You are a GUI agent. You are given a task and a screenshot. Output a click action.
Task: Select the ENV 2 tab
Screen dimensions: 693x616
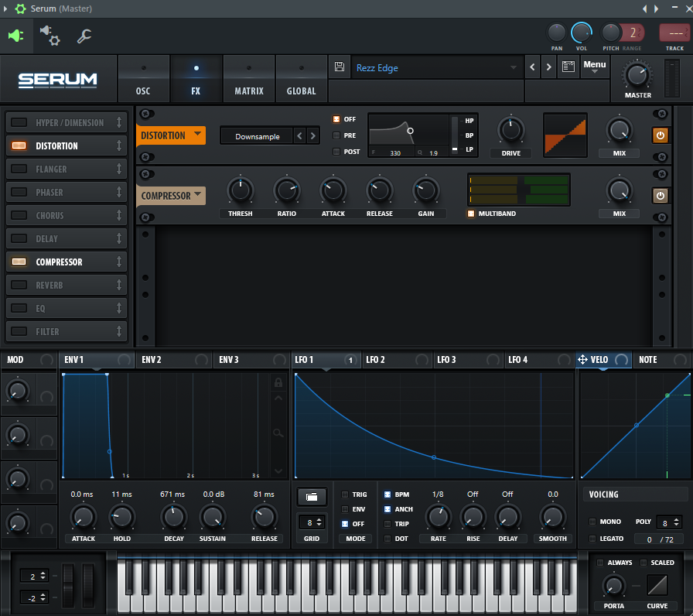pyautogui.click(x=174, y=360)
